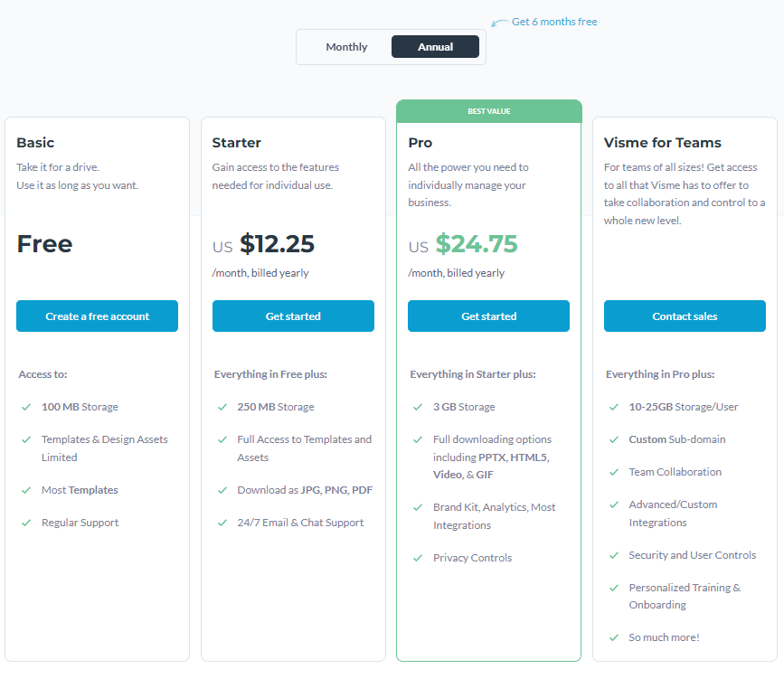Click the checkmark beside "So much more!"
The image size is (784, 679).
coord(614,637)
